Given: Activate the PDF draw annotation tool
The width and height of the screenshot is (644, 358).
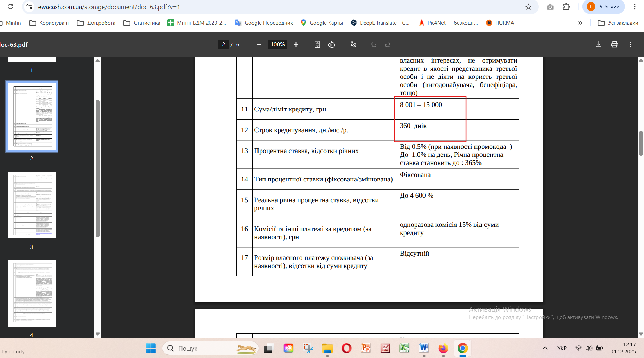Looking at the screenshot, I should click(354, 44).
